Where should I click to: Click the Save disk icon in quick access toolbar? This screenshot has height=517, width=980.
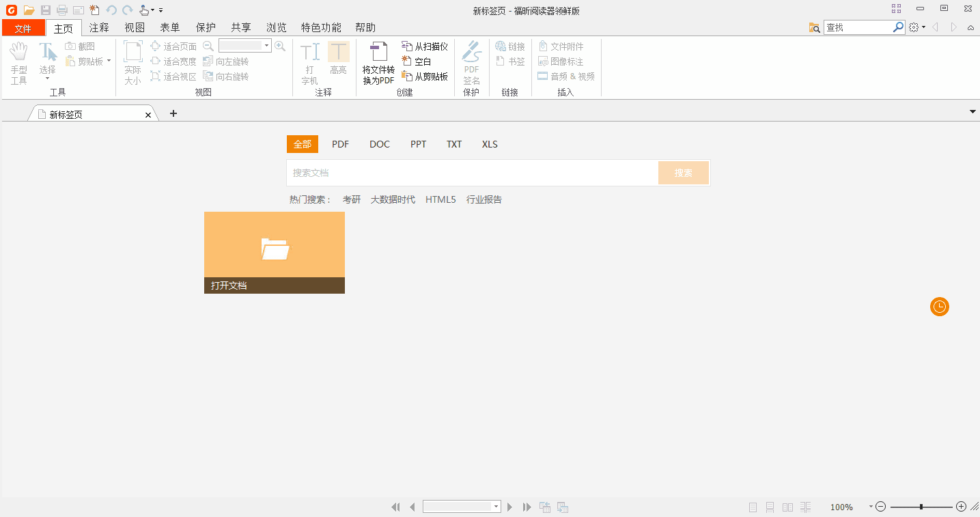tap(46, 10)
